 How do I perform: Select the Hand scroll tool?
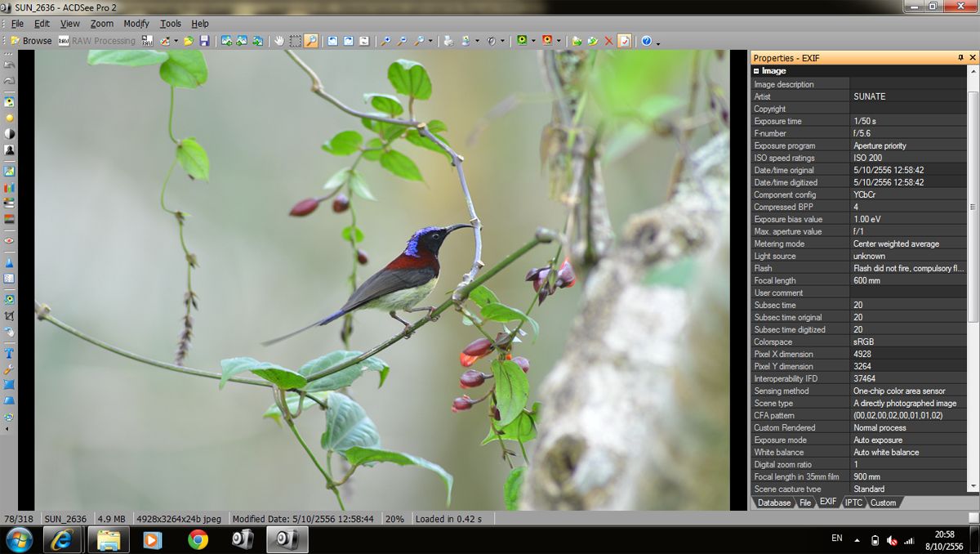279,40
